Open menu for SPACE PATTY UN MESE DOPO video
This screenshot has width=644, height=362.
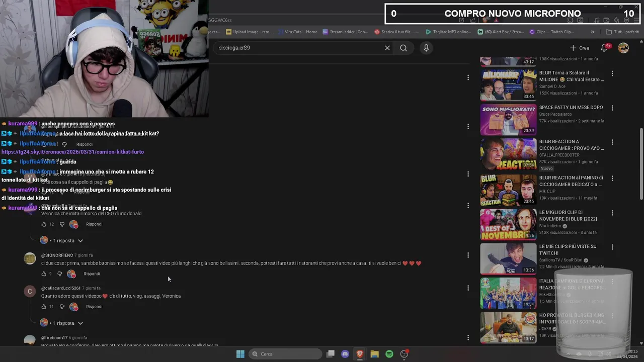(x=612, y=108)
